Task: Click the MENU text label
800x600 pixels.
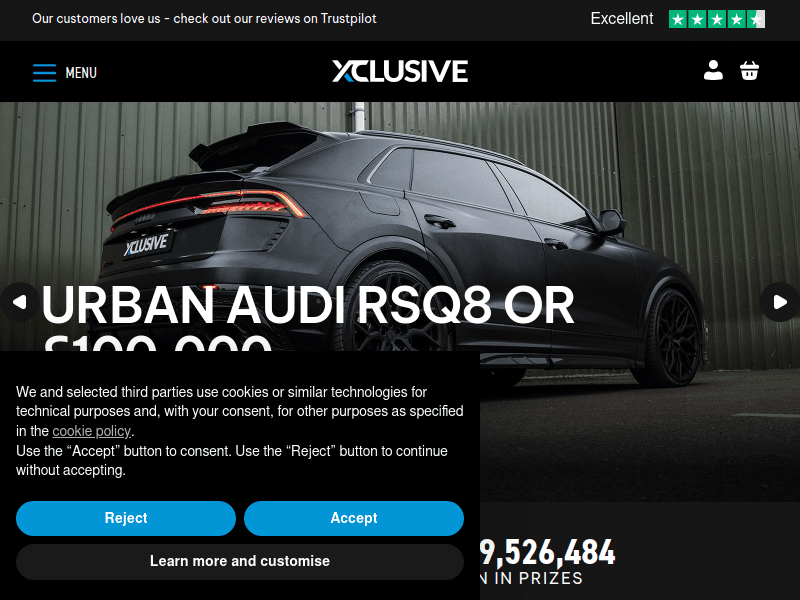Action: click(81, 73)
